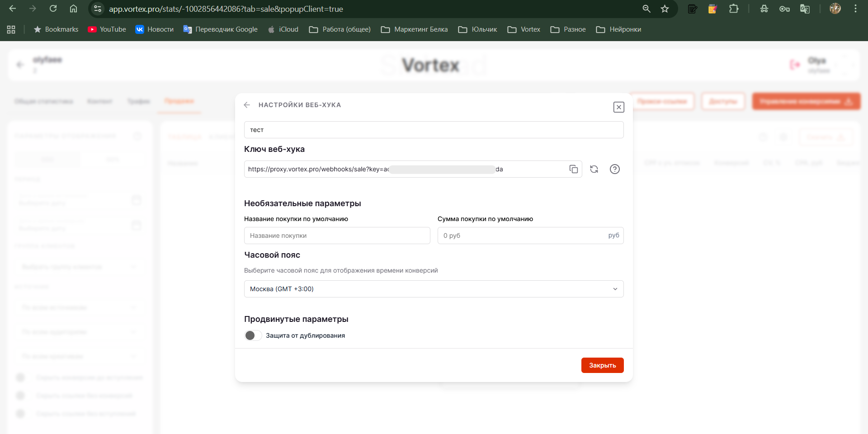Screen dimensions: 868x434
Task: Reload the browser page
Action: click(x=53, y=9)
